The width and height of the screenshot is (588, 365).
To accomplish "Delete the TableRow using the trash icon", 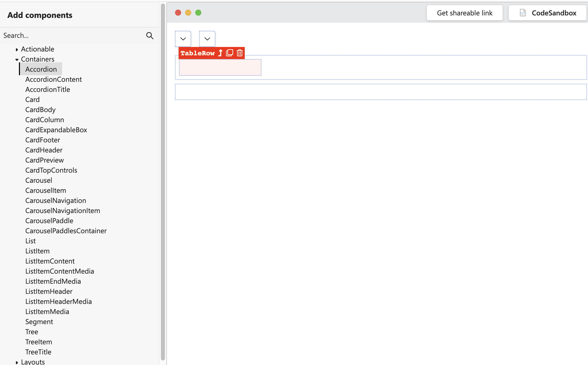I will [239, 53].
